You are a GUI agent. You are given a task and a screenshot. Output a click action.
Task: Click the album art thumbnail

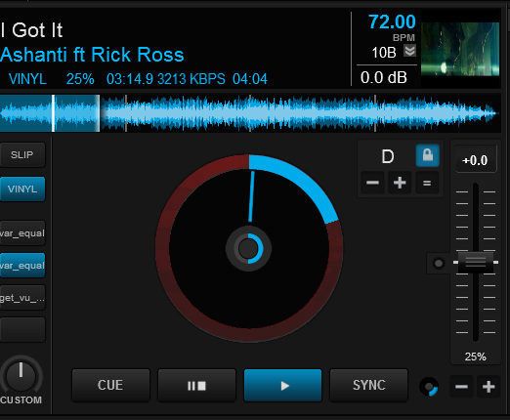[460, 49]
